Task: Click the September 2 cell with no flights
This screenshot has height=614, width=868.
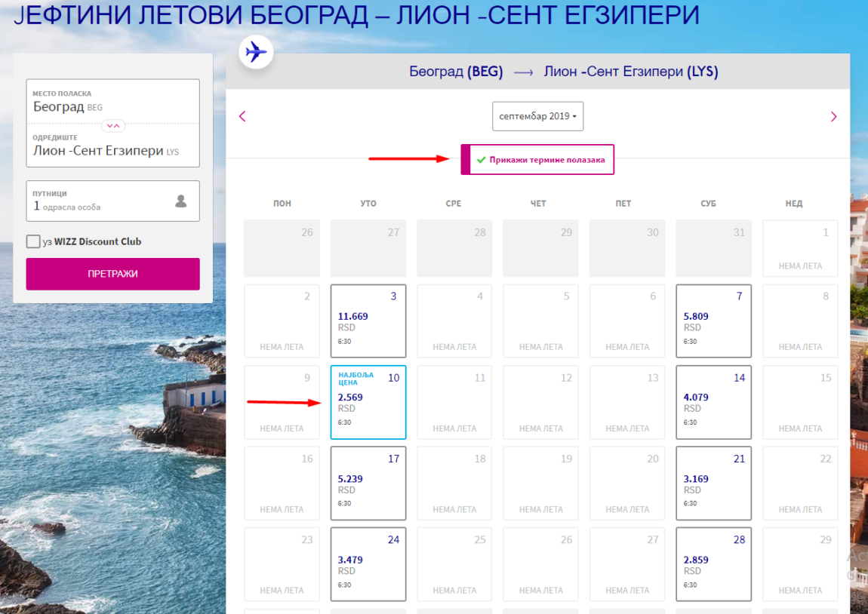Action: pyautogui.click(x=282, y=321)
